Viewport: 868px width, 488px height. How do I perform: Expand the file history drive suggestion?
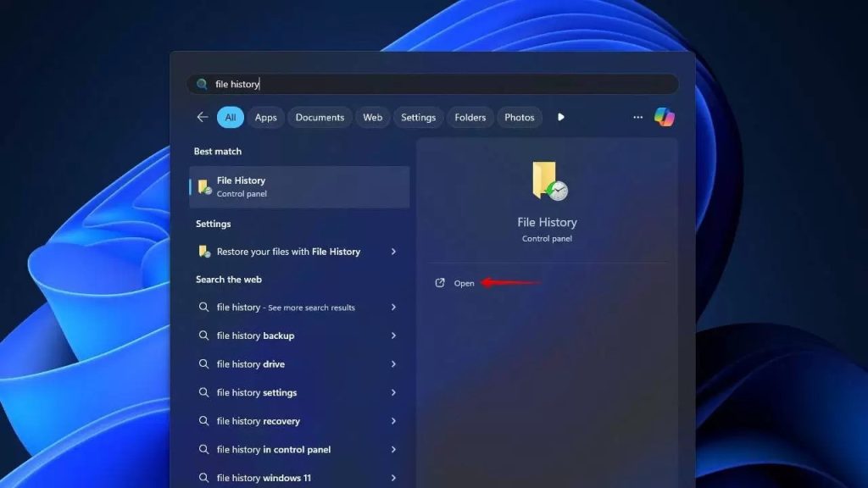(394, 364)
